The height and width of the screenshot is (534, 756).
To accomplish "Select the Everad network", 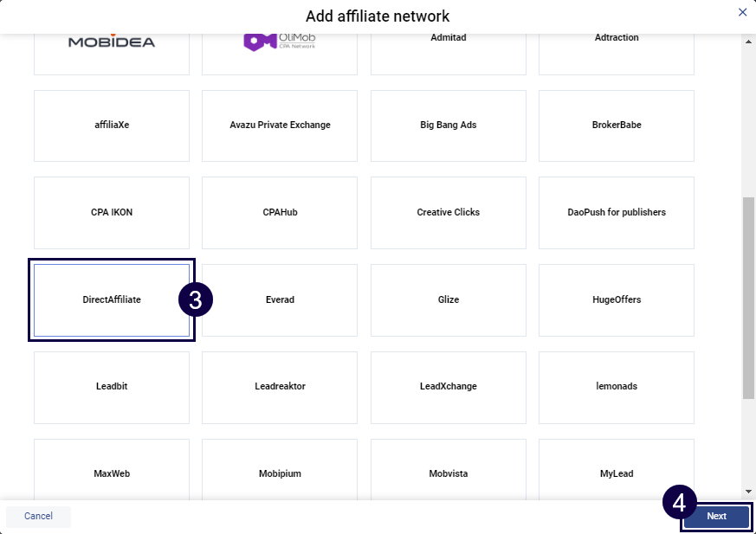I will [279, 299].
